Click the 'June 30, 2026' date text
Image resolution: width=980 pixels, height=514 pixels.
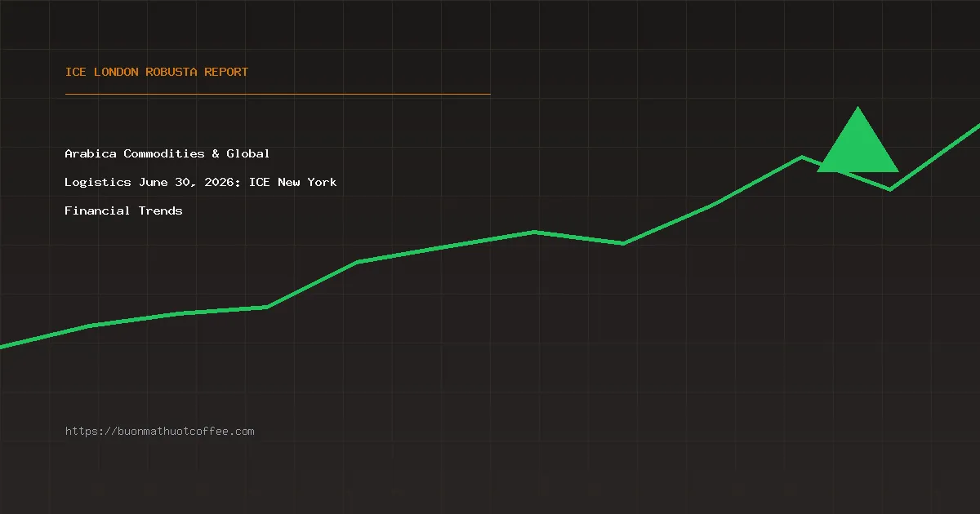190,182
